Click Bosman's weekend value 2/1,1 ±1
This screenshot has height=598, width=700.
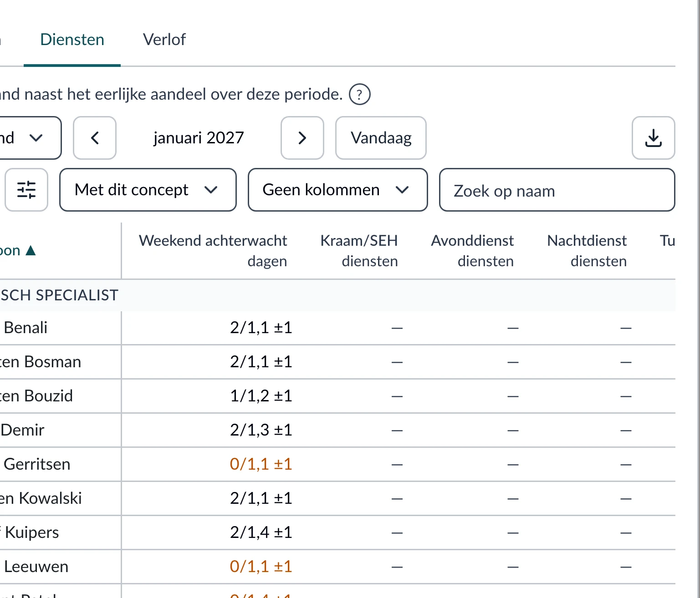(261, 362)
